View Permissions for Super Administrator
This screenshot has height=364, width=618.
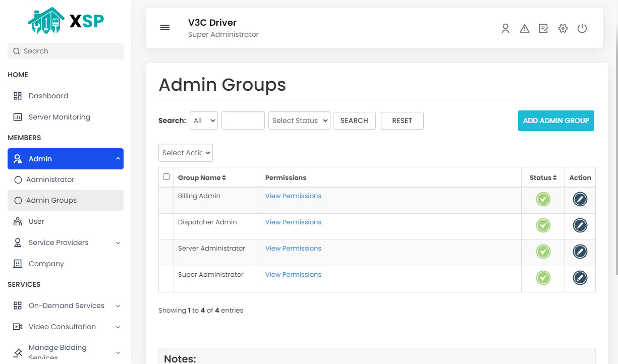(293, 274)
